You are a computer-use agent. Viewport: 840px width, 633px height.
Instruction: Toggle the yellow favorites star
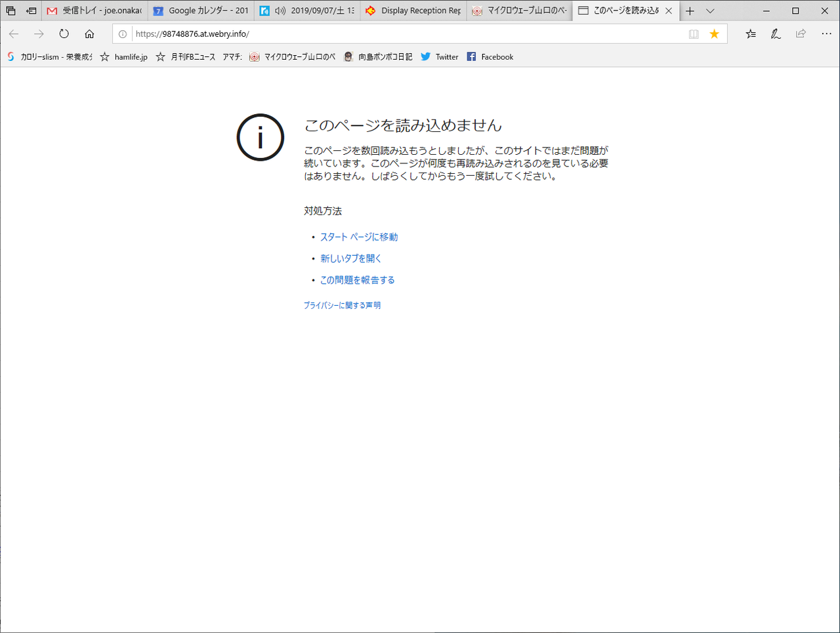715,34
